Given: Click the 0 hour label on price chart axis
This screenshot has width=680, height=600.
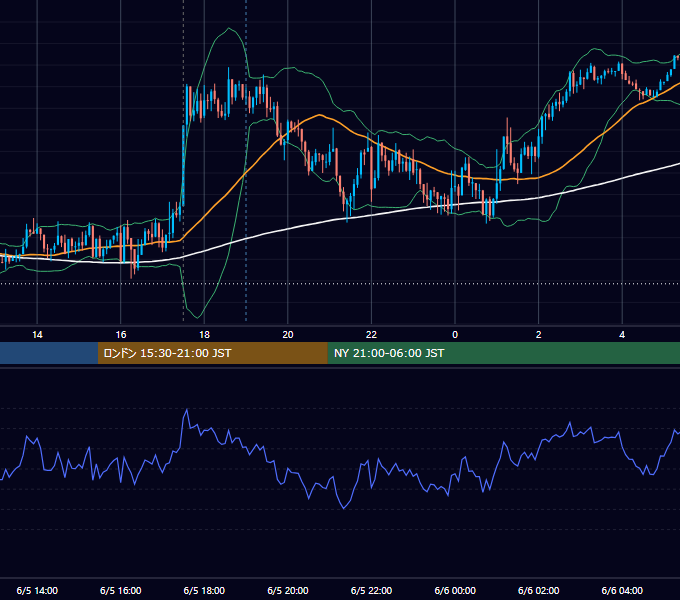Looking at the screenshot, I should tap(455, 335).
